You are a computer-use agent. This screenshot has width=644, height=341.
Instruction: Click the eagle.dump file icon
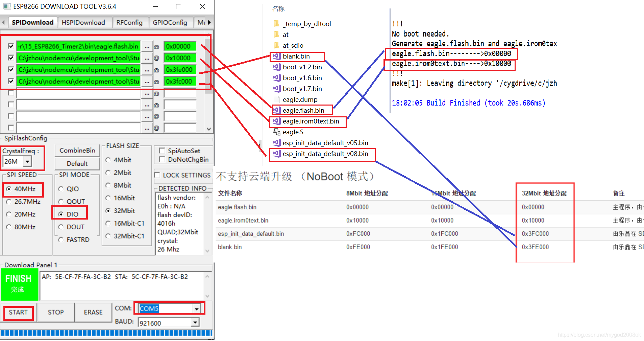click(276, 99)
